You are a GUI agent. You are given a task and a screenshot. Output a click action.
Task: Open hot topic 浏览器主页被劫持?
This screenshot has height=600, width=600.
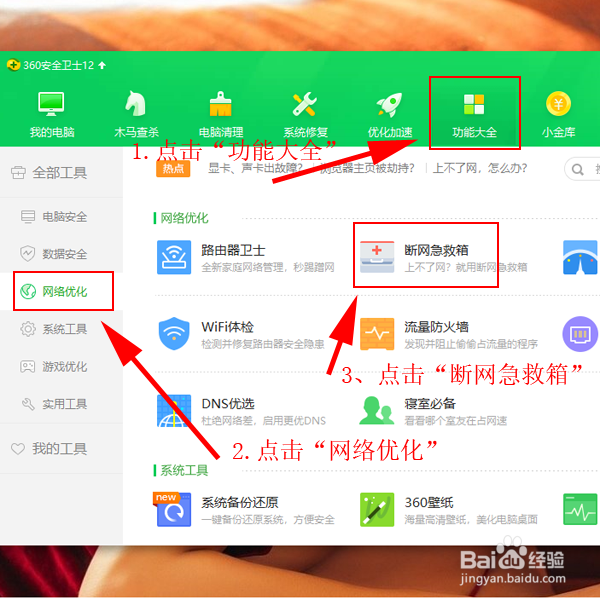[x=367, y=168]
